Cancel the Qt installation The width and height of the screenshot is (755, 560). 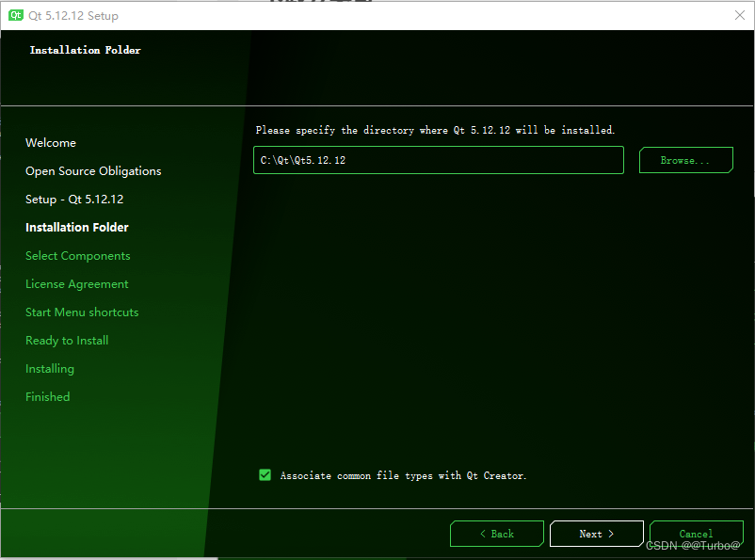697,534
